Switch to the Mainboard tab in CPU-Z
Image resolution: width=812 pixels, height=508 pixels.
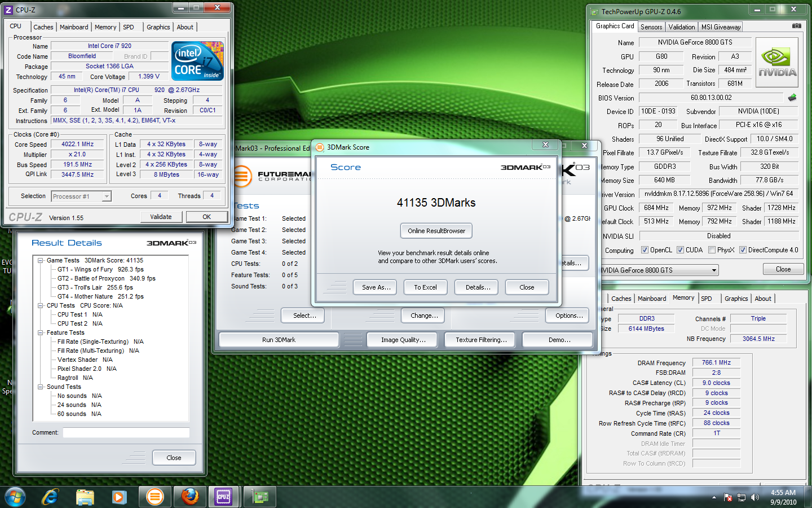74,27
